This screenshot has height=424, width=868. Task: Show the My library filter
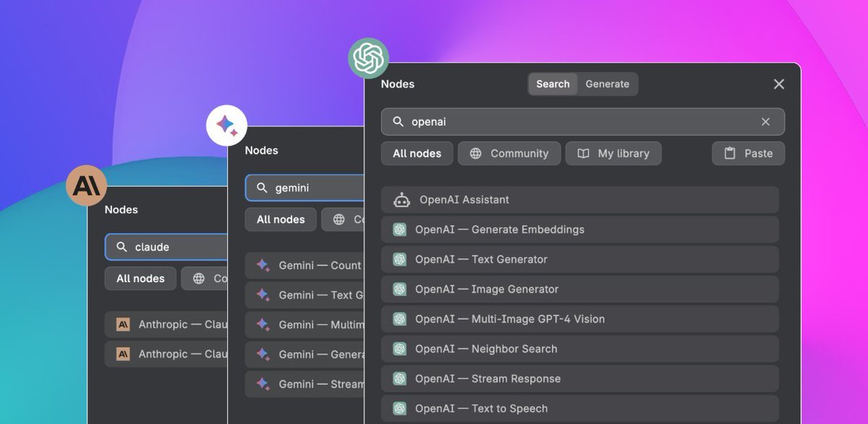(613, 153)
